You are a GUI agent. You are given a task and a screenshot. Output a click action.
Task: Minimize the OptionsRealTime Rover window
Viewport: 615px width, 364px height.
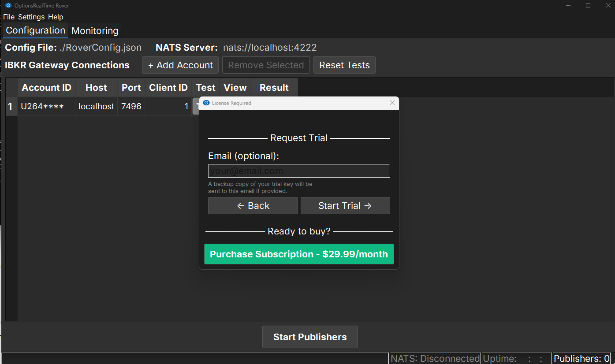pos(568,6)
